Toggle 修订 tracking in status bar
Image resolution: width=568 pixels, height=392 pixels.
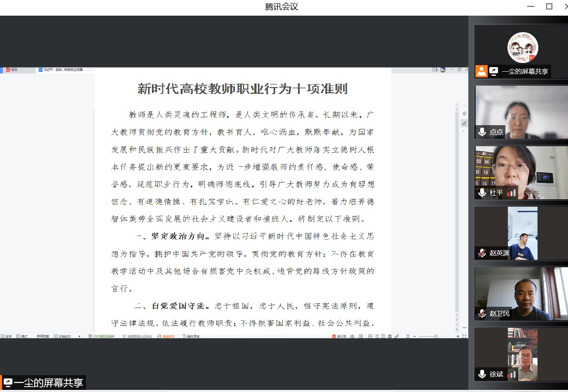pyautogui.click(x=22, y=336)
